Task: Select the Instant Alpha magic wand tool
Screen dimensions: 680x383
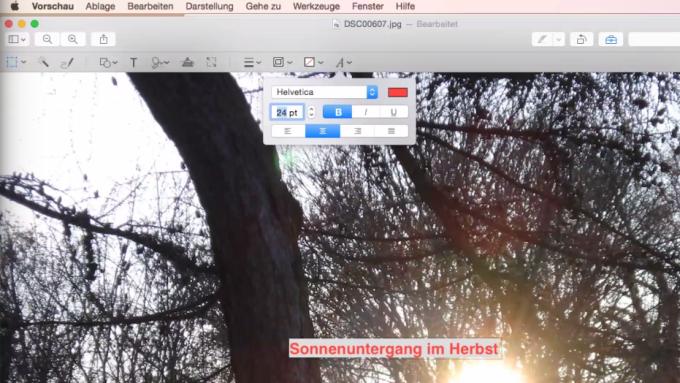Action: 44,62
